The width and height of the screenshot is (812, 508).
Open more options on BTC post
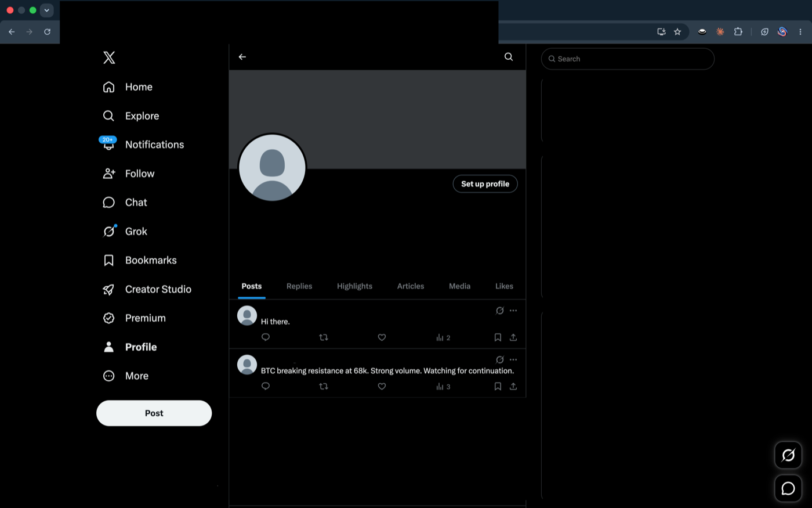coord(513,360)
